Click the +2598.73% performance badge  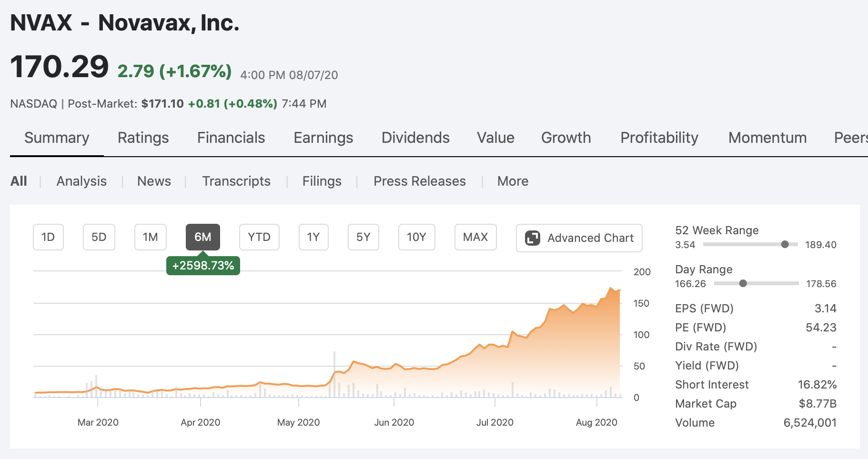(203, 265)
